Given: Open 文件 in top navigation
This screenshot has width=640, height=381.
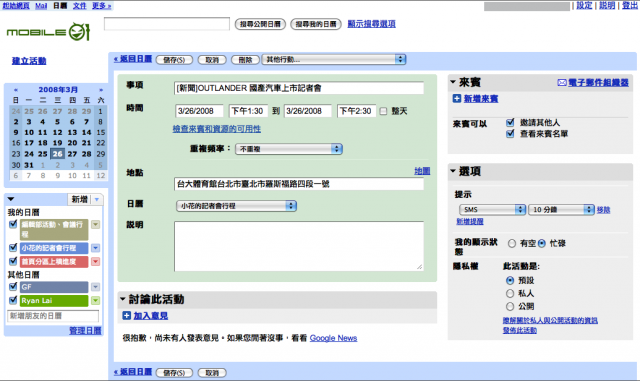Looking at the screenshot, I should pyautogui.click(x=80, y=6).
